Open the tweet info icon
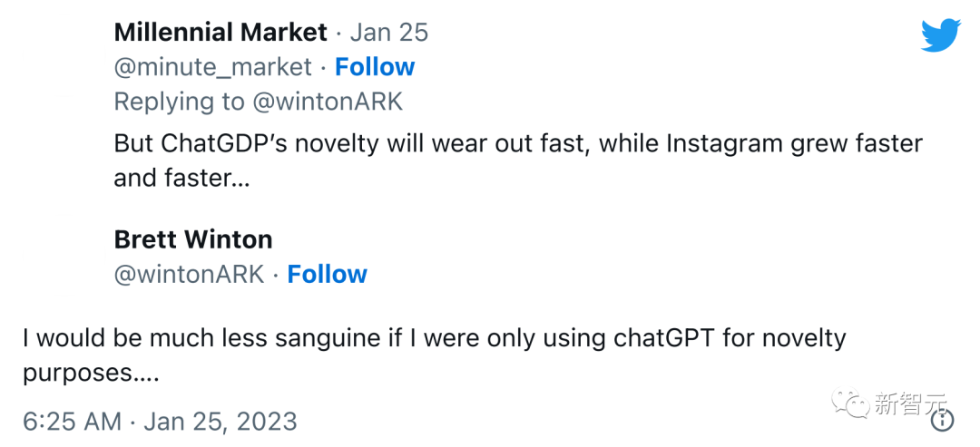The width and height of the screenshot is (980, 447). click(943, 420)
